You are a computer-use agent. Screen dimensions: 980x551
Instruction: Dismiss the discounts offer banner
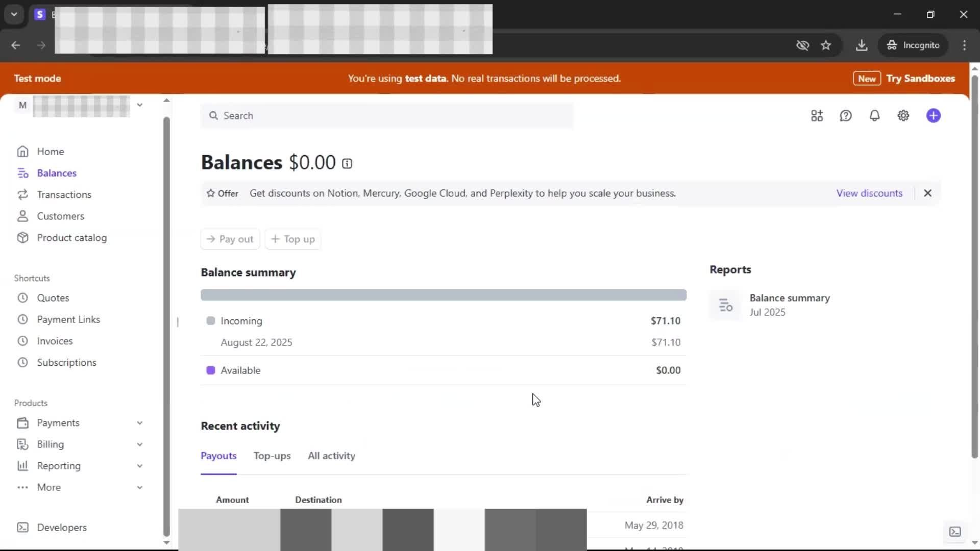click(927, 193)
